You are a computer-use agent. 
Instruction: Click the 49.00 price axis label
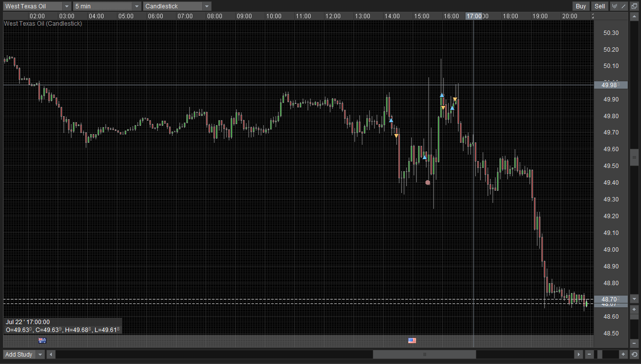pyautogui.click(x=611, y=250)
